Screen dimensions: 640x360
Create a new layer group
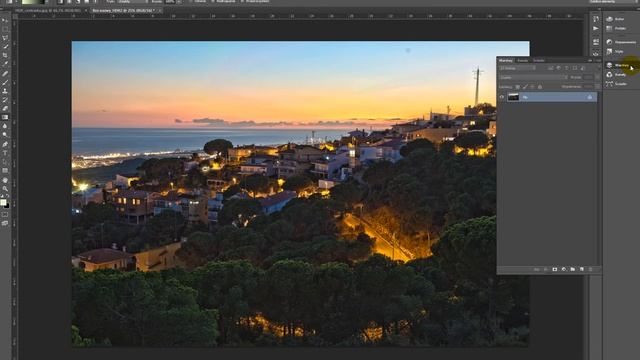coord(573,269)
